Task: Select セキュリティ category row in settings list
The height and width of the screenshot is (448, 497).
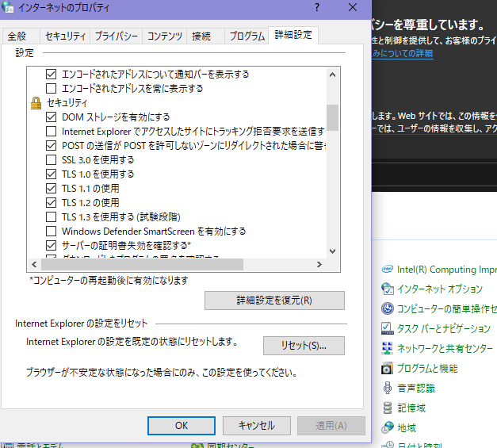Action: pyautogui.click(x=67, y=103)
